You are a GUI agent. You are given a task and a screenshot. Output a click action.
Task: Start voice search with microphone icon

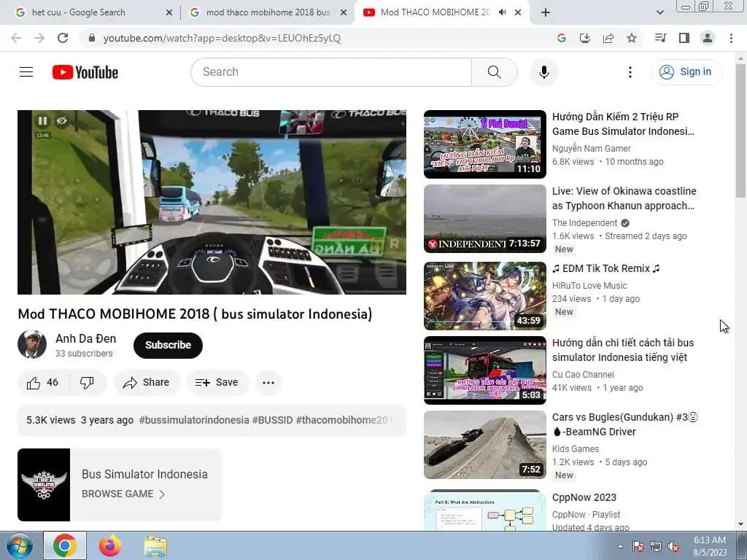pyautogui.click(x=544, y=72)
